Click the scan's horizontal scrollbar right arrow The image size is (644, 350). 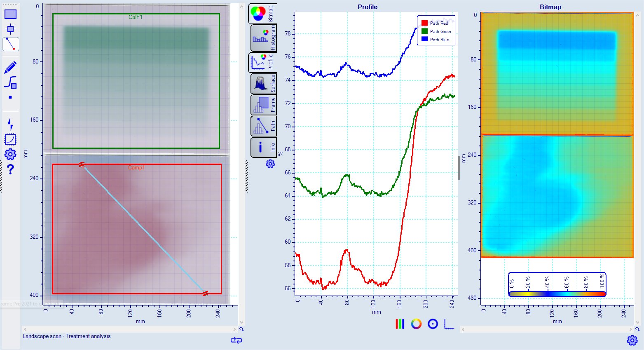click(x=235, y=329)
